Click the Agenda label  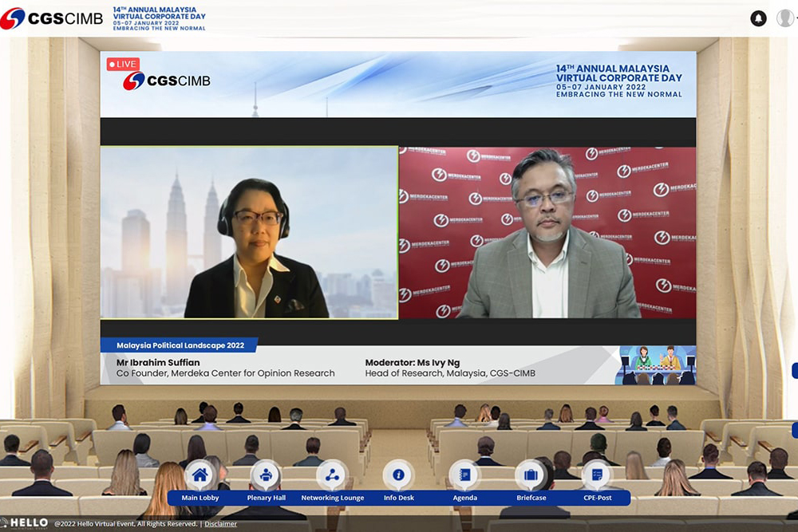click(x=464, y=498)
